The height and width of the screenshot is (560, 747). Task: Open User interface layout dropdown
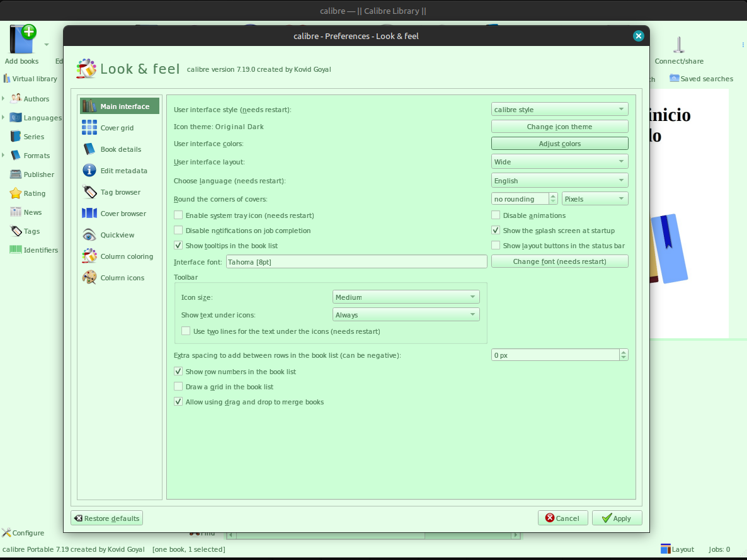tap(559, 161)
